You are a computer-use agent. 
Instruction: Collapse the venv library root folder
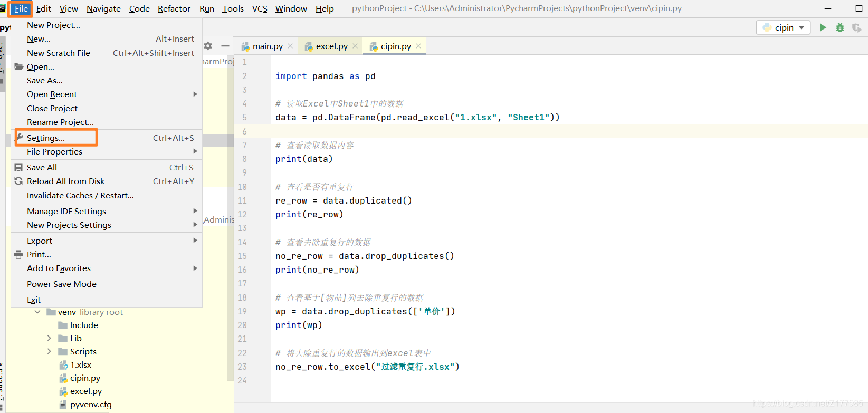point(37,312)
